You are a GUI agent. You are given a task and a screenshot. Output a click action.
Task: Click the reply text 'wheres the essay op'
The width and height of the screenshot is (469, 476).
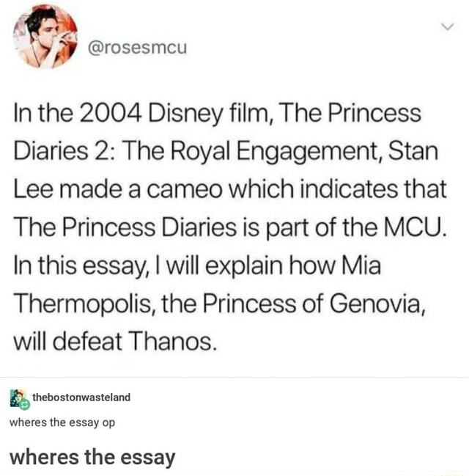(x=62, y=422)
